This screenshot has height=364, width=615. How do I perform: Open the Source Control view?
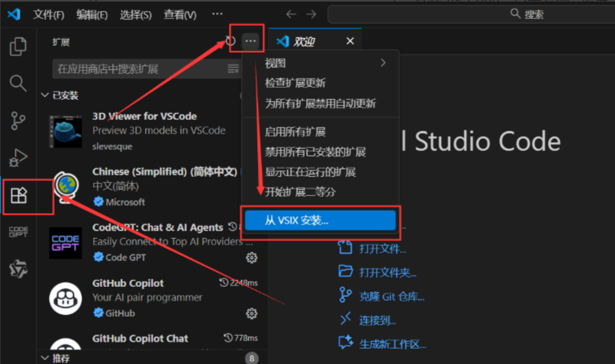18,121
